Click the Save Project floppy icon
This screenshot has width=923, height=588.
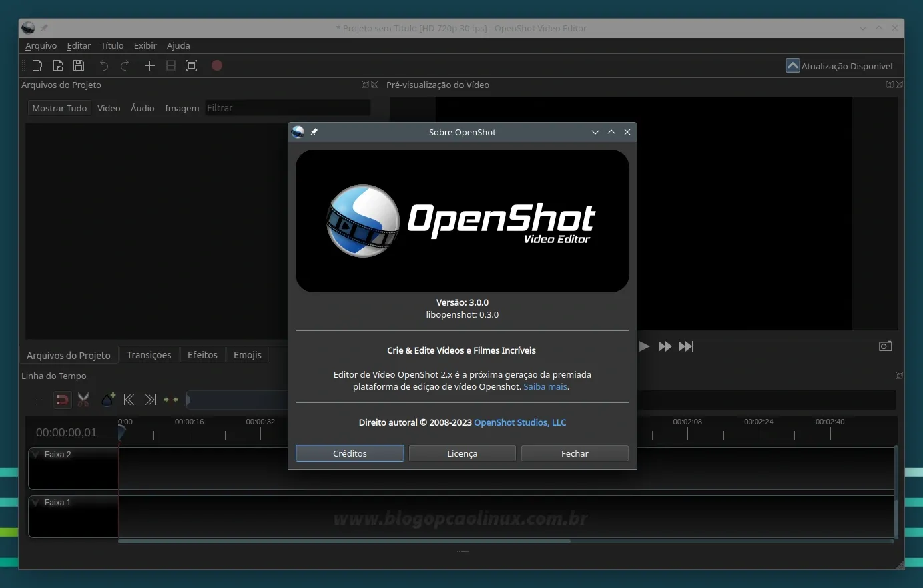[79, 65]
